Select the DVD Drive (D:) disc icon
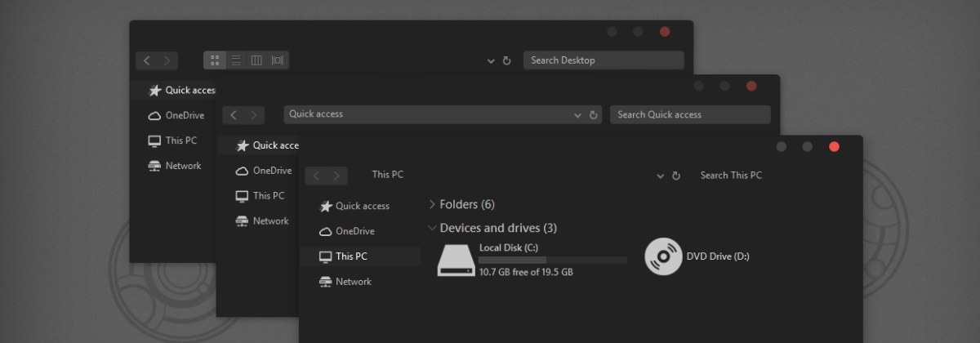This screenshot has height=343, width=980. click(x=663, y=256)
